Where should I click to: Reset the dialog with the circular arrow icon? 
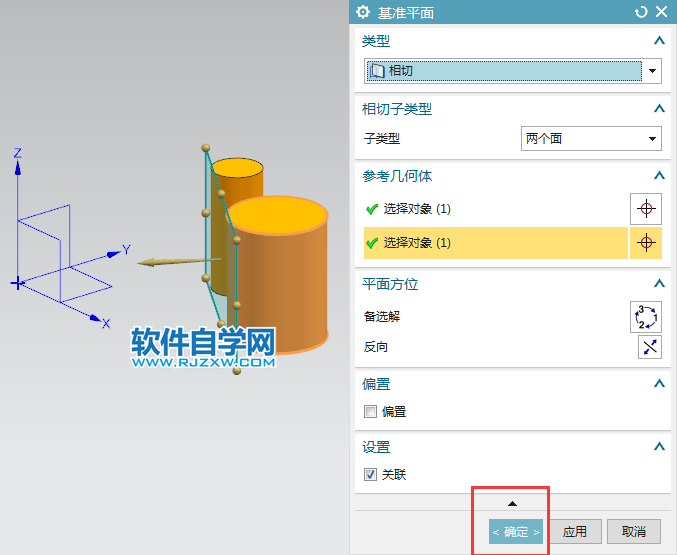(641, 12)
